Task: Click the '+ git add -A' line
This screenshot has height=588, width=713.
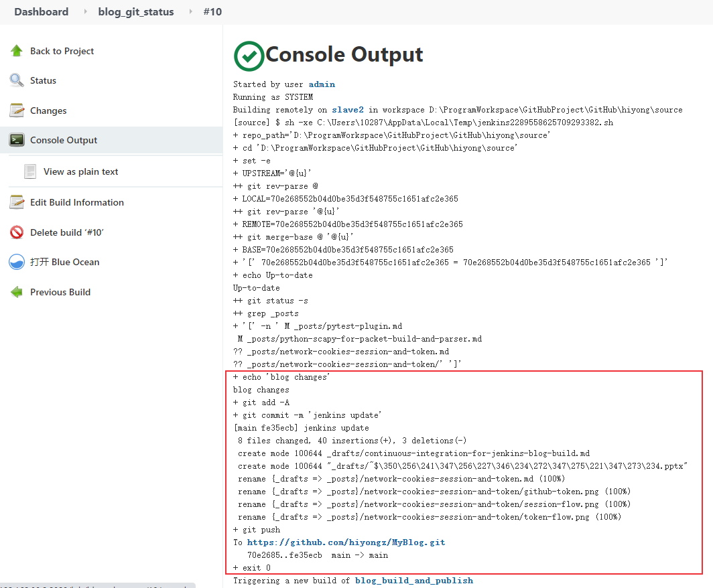Action: coord(261,402)
